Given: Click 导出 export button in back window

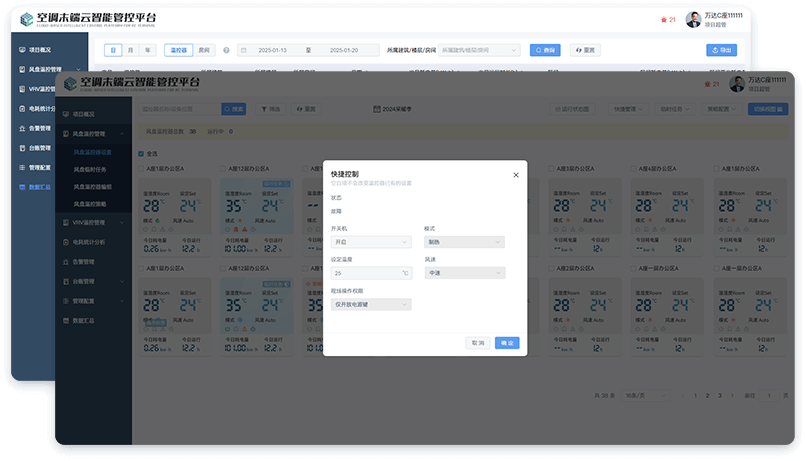Looking at the screenshot, I should [722, 50].
